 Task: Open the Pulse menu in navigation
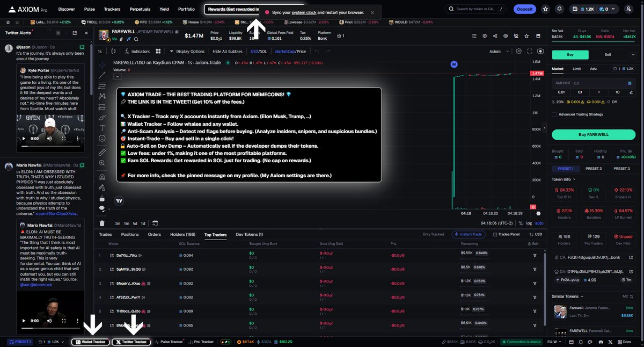[x=90, y=9]
